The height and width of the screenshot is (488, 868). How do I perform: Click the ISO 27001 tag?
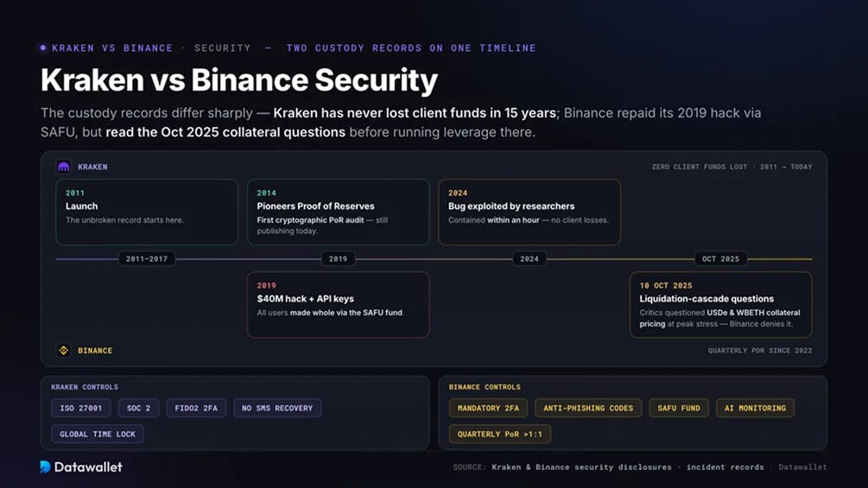coord(81,409)
